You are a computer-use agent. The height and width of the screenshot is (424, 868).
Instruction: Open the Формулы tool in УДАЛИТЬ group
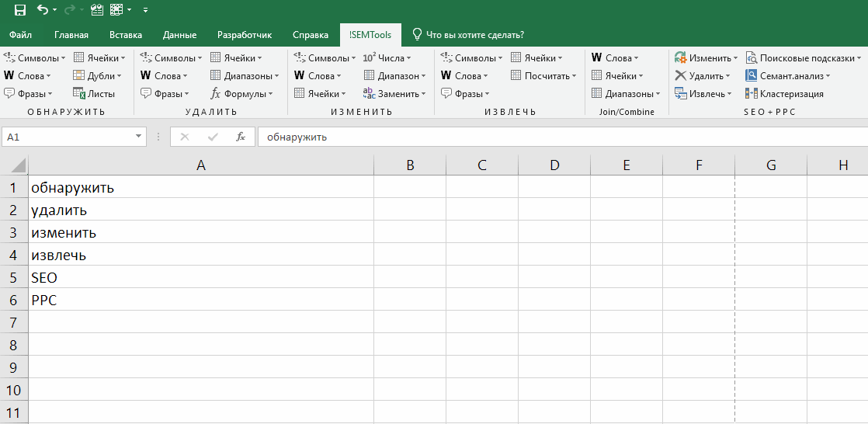241,94
